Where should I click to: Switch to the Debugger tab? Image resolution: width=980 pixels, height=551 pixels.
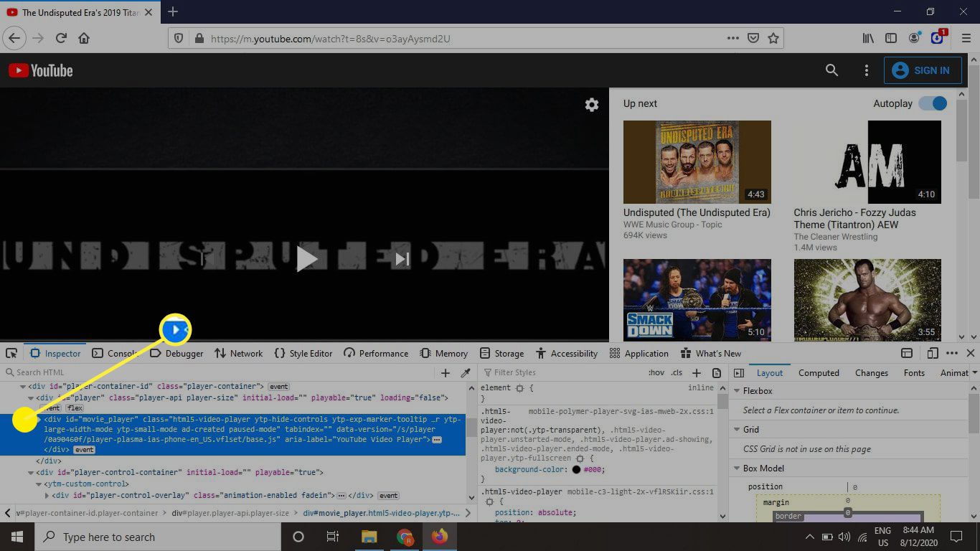click(x=176, y=353)
